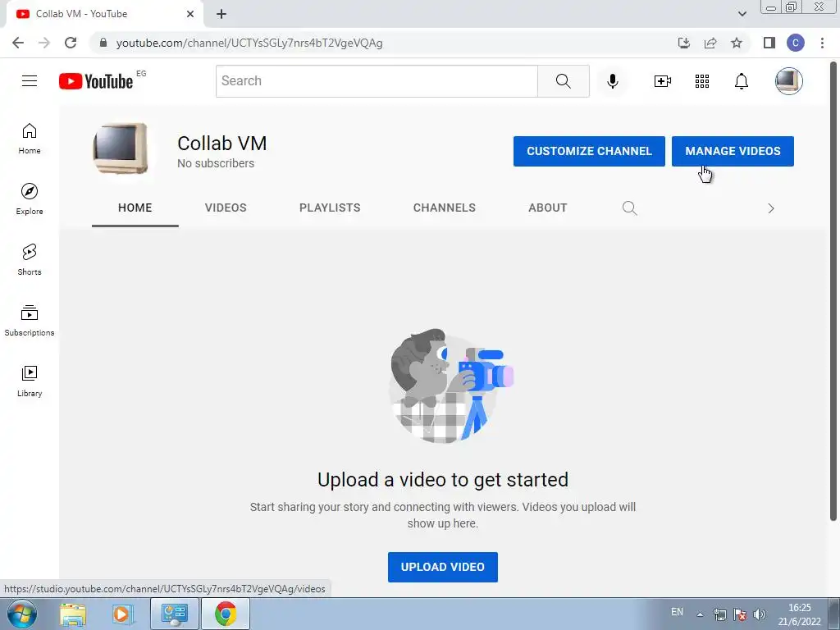Viewport: 840px width, 630px height.
Task: Click the 'No subscribers' text
Action: (x=216, y=163)
